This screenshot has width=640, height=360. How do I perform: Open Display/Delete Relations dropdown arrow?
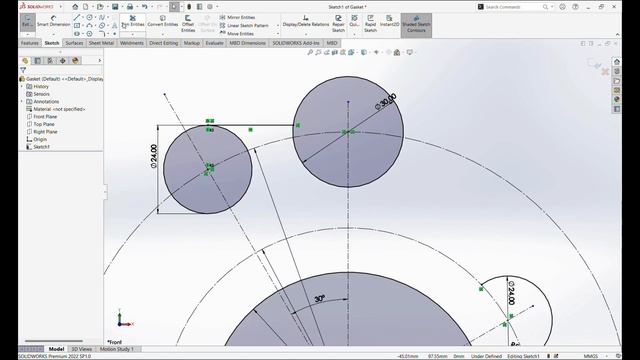pyautogui.click(x=306, y=33)
